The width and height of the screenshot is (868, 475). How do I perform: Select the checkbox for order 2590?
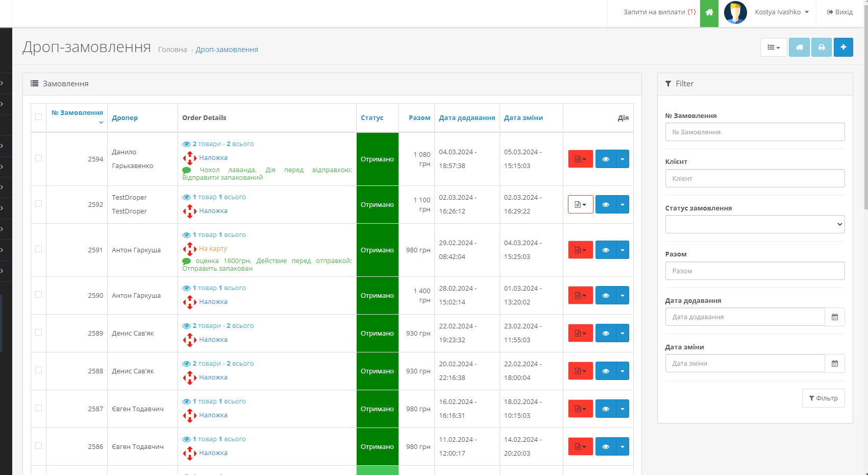pyautogui.click(x=38, y=295)
